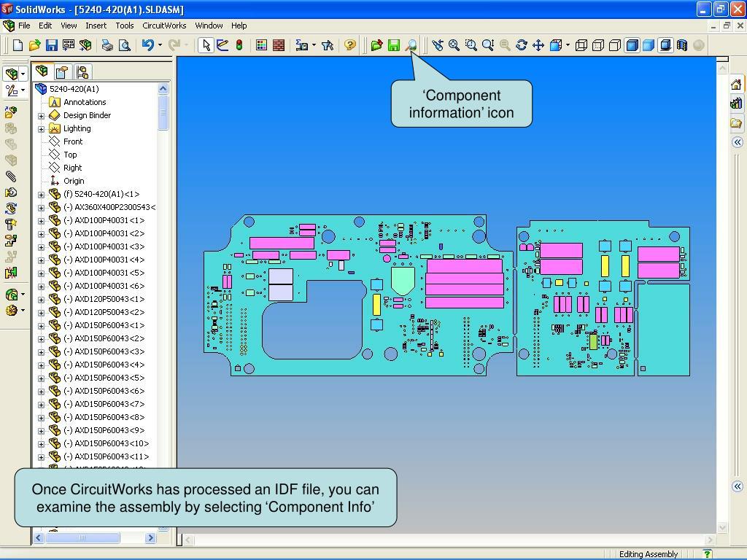The image size is (747, 560).
Task: Click the Sketch pencil icon in the toolbar
Action: [222, 45]
